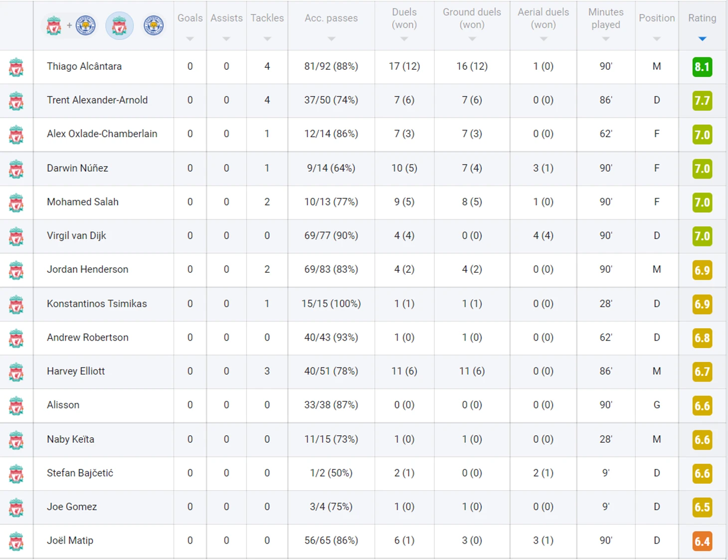Select Mohamed Salah's 8 (5) ground duels cell
The image size is (728, 560).
click(472, 202)
